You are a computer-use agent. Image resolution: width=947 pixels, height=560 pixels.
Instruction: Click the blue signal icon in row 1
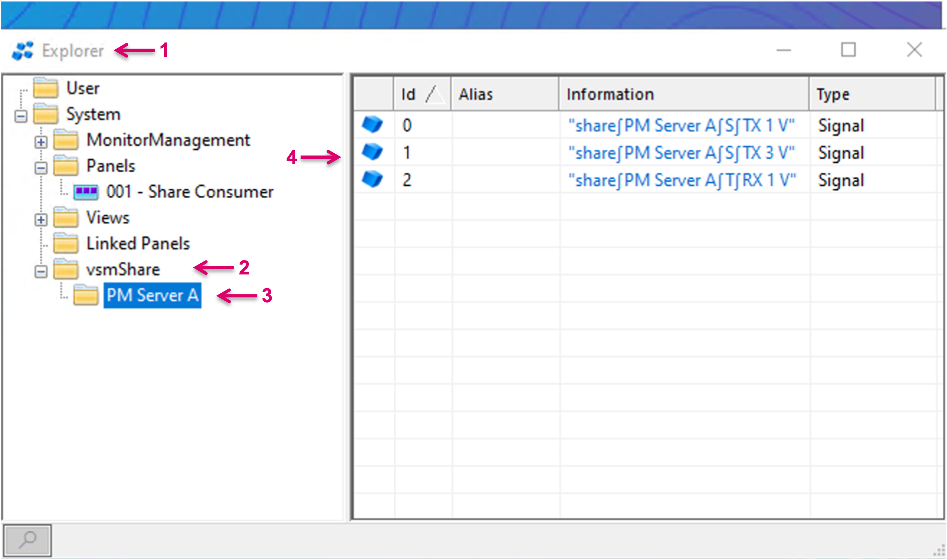tap(372, 152)
